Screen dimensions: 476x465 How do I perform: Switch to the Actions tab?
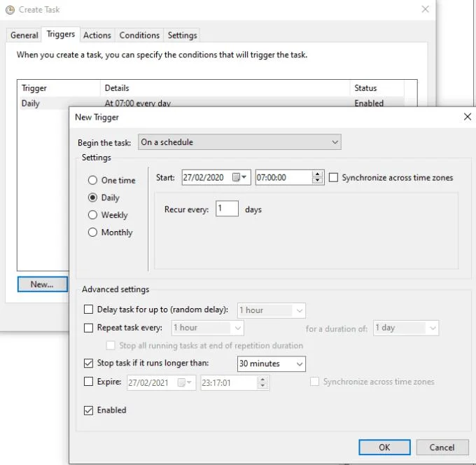[x=97, y=35]
